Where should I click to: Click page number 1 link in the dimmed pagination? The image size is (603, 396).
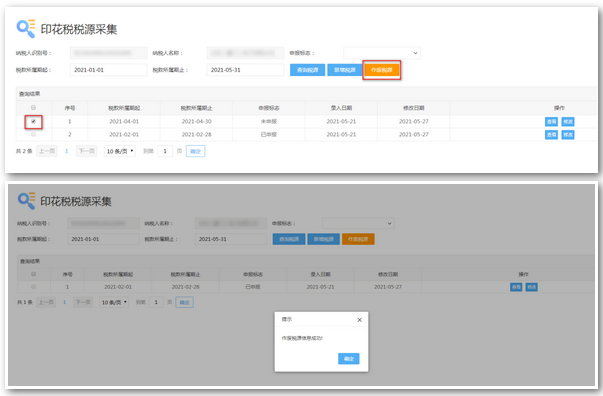pyautogui.click(x=64, y=303)
